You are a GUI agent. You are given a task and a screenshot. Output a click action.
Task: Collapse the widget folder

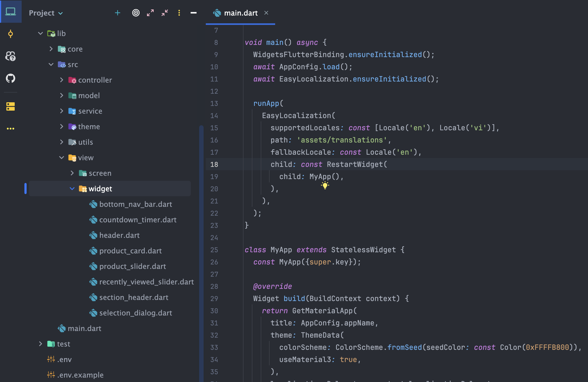point(72,189)
